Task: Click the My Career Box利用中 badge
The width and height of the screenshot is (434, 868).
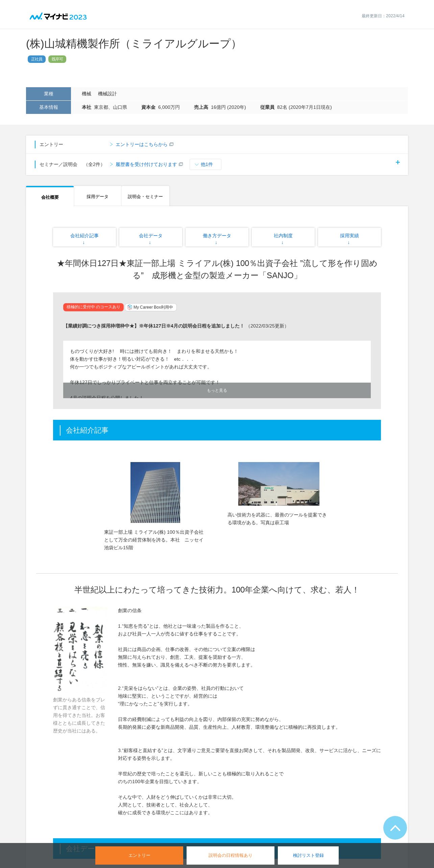Action: click(151, 307)
